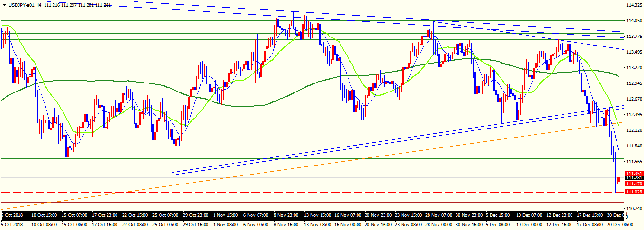Click the 113.220 value on the price axis

[634, 68]
